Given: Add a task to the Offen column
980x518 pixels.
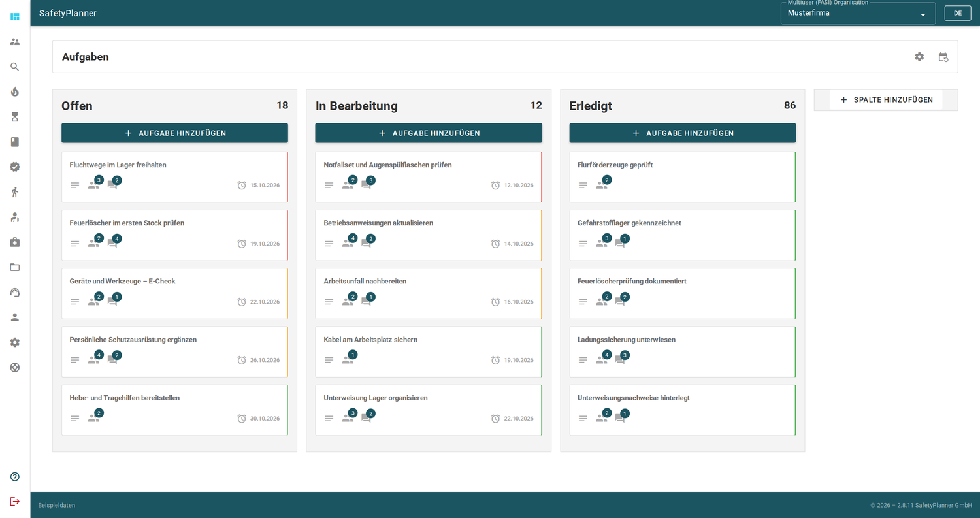Looking at the screenshot, I should point(174,133).
